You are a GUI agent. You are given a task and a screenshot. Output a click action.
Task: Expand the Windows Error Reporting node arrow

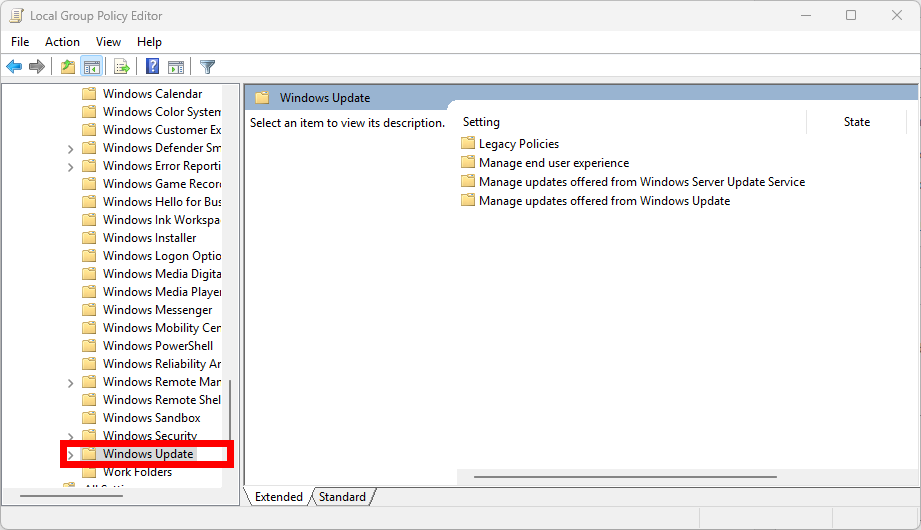click(x=70, y=166)
